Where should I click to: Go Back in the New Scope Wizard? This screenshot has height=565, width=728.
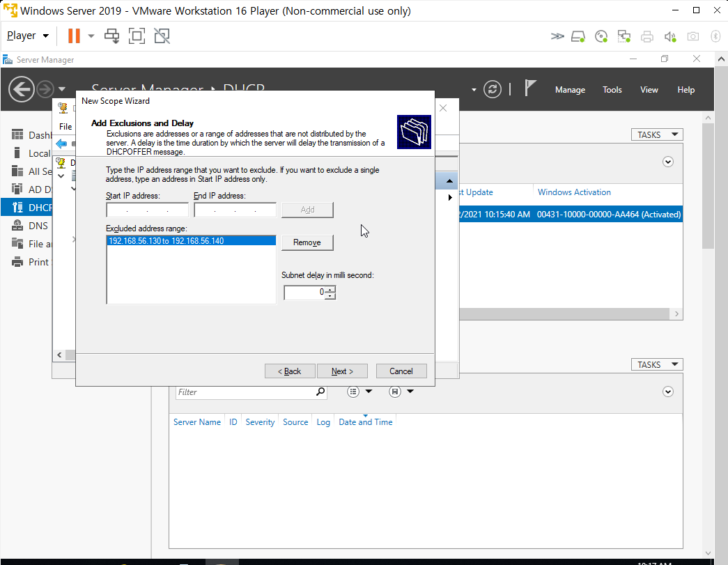pyautogui.click(x=290, y=371)
